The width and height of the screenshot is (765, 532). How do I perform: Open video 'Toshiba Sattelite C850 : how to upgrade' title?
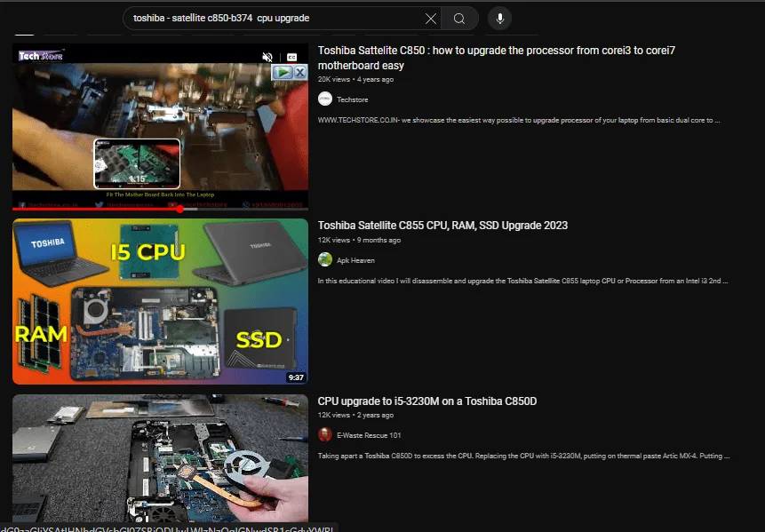pyautogui.click(x=496, y=58)
